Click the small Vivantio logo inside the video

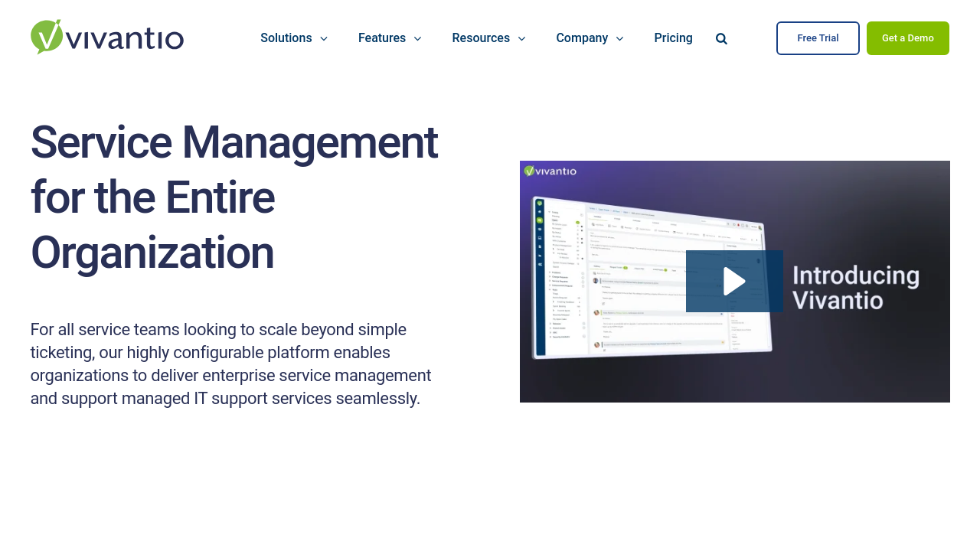[550, 171]
